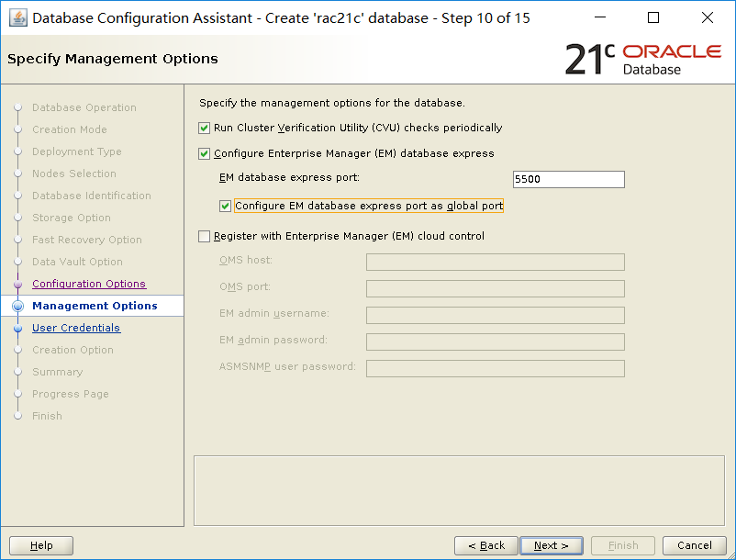Screen dimensions: 736x560
Task: Click the Database Identification step
Action: click(92, 196)
